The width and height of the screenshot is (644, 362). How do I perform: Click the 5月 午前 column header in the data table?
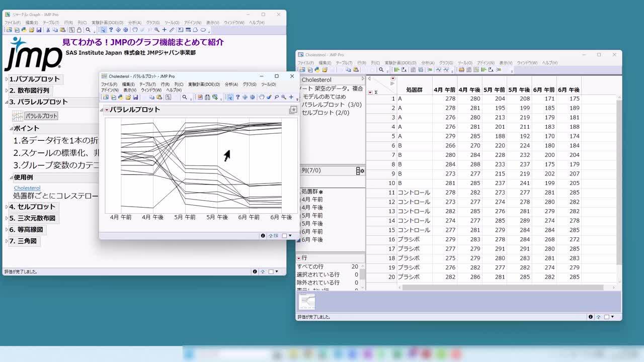point(494,90)
